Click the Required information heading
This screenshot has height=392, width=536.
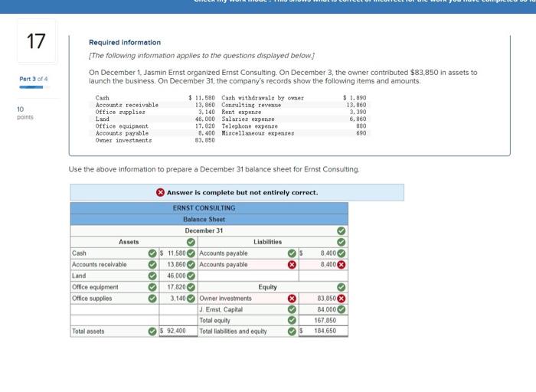[x=125, y=42]
